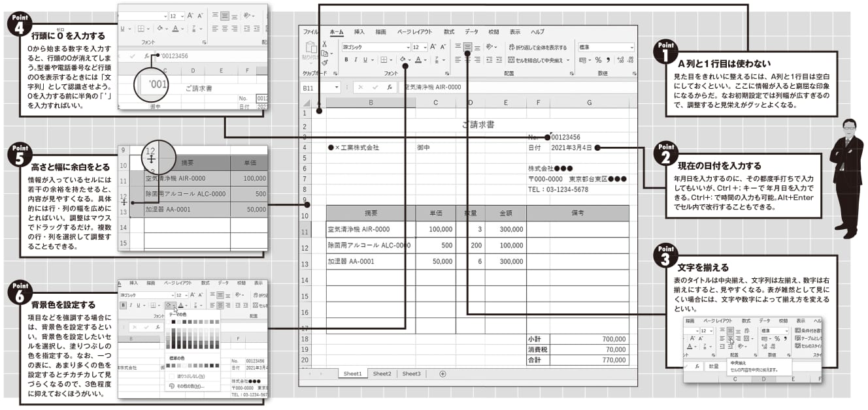Click the Accounting number format icon

pos(581,60)
